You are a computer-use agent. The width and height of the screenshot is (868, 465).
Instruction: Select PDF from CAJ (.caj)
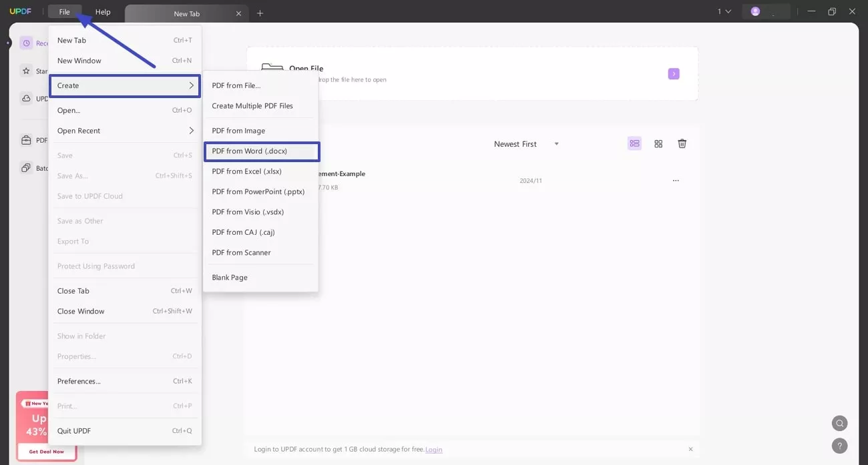pos(260,232)
